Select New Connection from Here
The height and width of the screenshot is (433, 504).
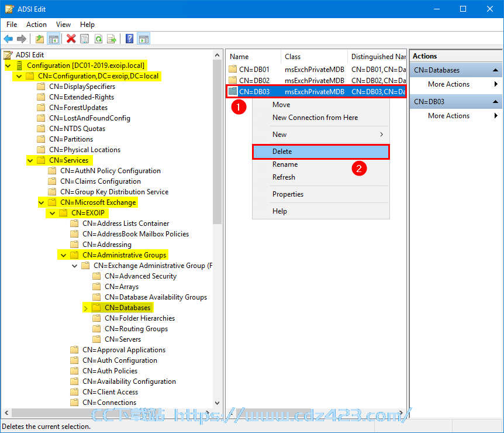[x=321, y=118]
